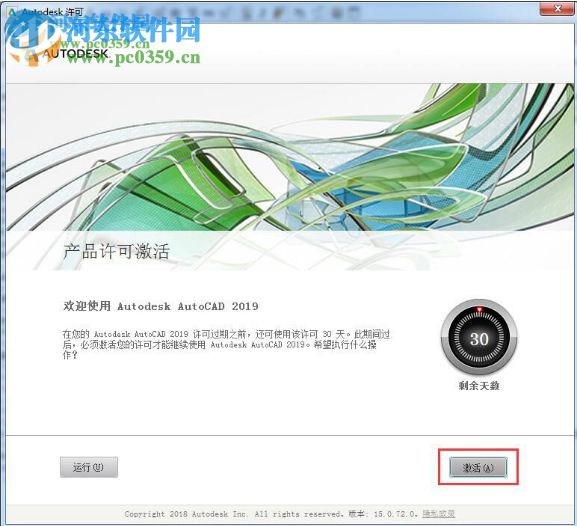Click the 30 days remaining dial
Screen dimensions: 577x526
(x=479, y=337)
